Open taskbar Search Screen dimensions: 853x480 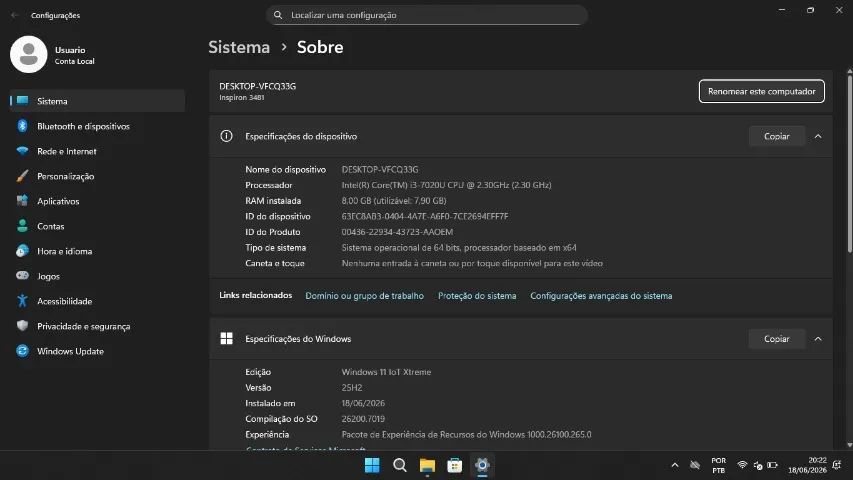click(x=400, y=466)
